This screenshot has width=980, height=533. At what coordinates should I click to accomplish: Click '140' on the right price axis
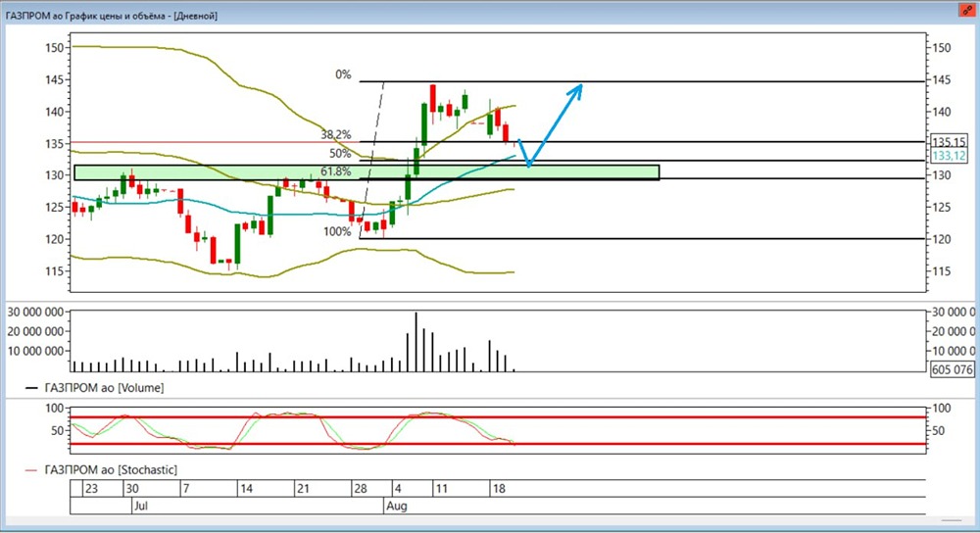(x=941, y=112)
